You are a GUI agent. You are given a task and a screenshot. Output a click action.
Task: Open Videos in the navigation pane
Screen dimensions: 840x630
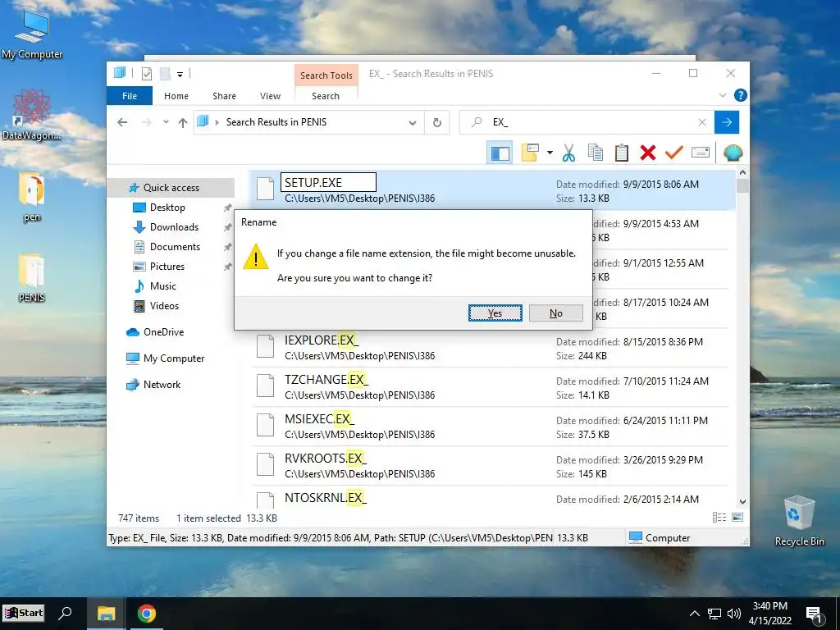point(164,306)
